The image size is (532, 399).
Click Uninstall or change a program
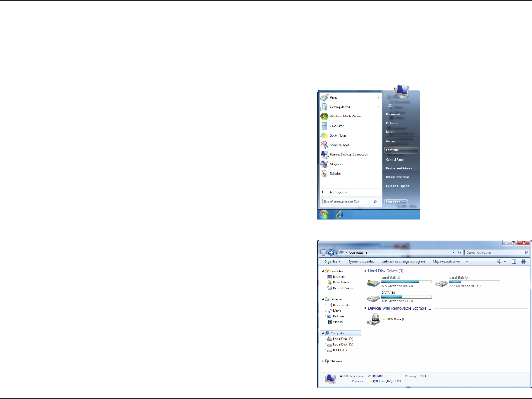(x=403, y=262)
